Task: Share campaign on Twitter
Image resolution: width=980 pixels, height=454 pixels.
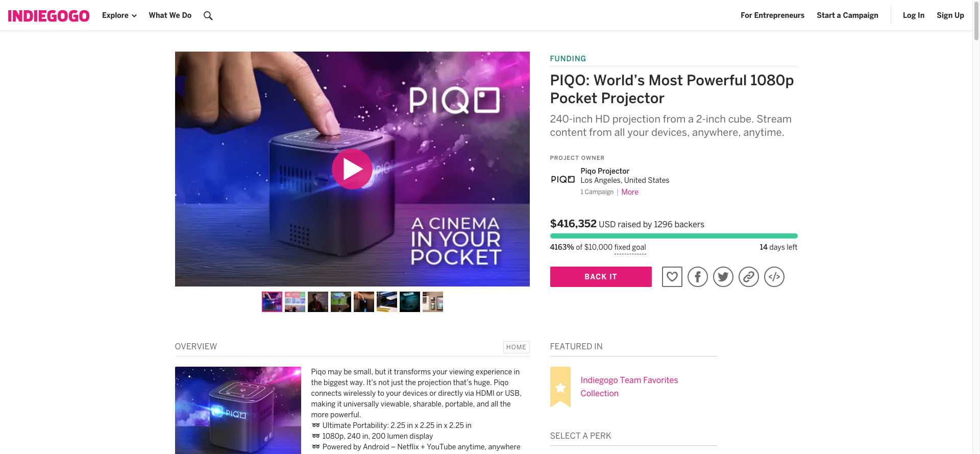Action: [723, 277]
